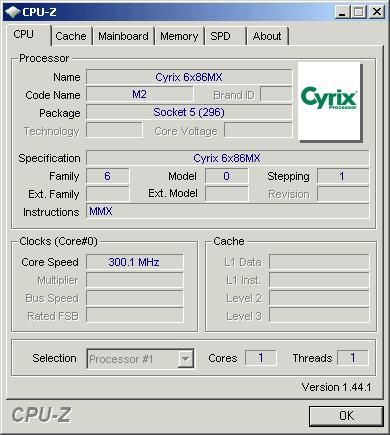Expand the Processor #1 selection dropdown
This screenshot has height=435, width=390.
140,359
